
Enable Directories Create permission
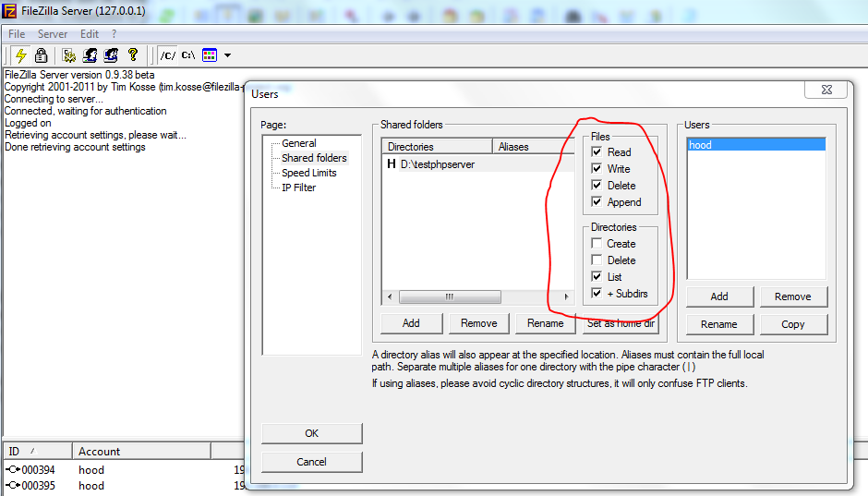[597, 243]
